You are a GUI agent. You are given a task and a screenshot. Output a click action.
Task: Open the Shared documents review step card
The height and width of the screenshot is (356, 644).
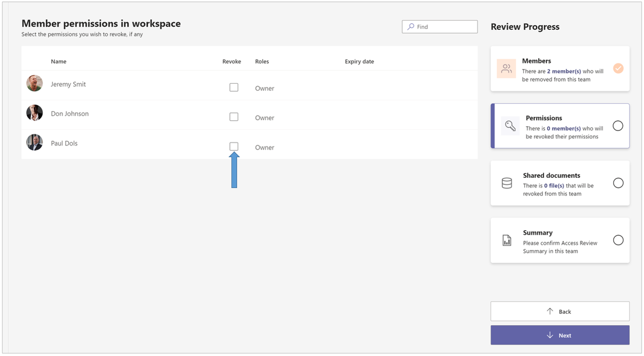[x=560, y=183]
